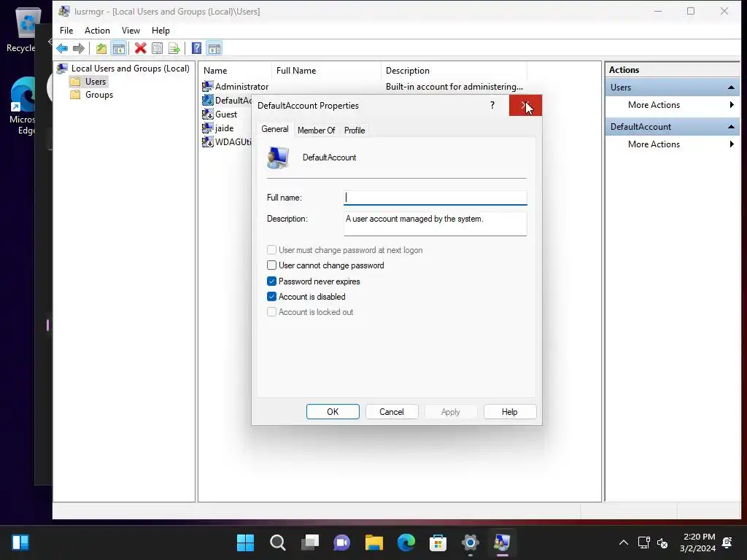
Task: Open the View menu
Action: 131,31
